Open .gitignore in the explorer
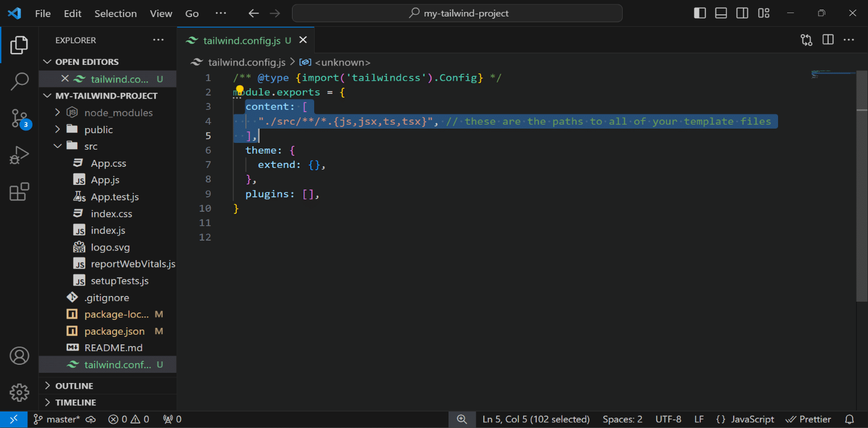Viewport: 868px width, 428px height. click(x=108, y=298)
